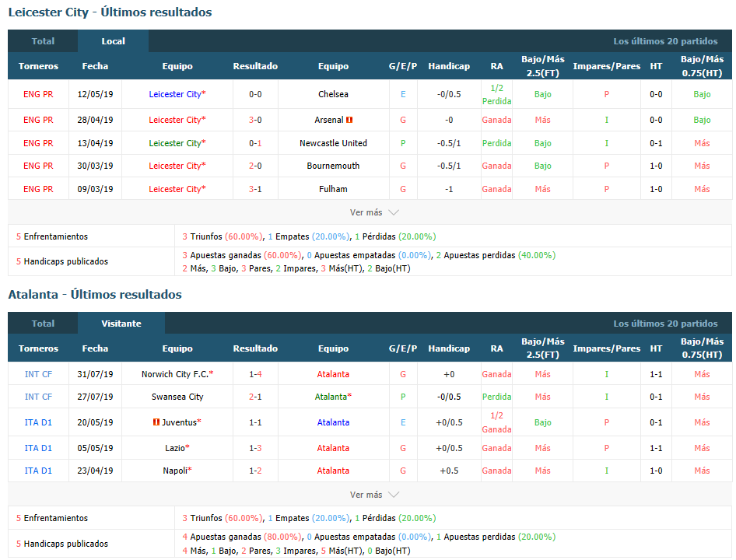This screenshot has height=560, width=736.
Task: Click Leicester City in 28/04/19 row
Action: [x=175, y=121]
